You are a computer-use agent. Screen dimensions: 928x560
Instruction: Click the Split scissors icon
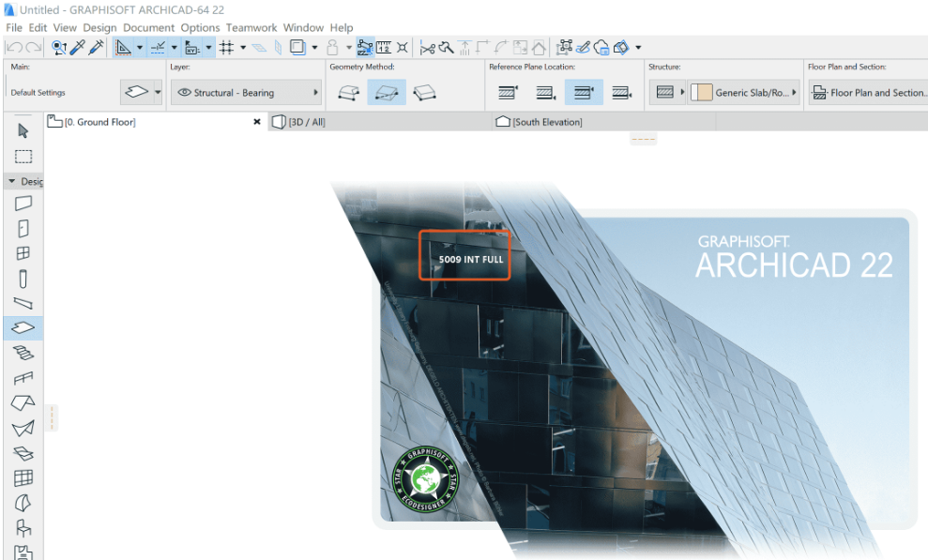427,48
